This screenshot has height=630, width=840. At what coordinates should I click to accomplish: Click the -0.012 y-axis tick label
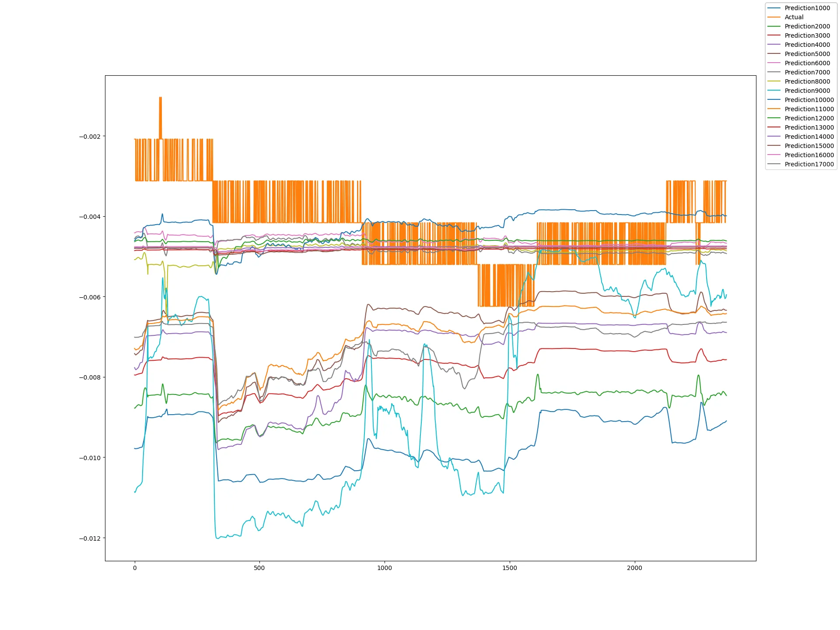89,538
